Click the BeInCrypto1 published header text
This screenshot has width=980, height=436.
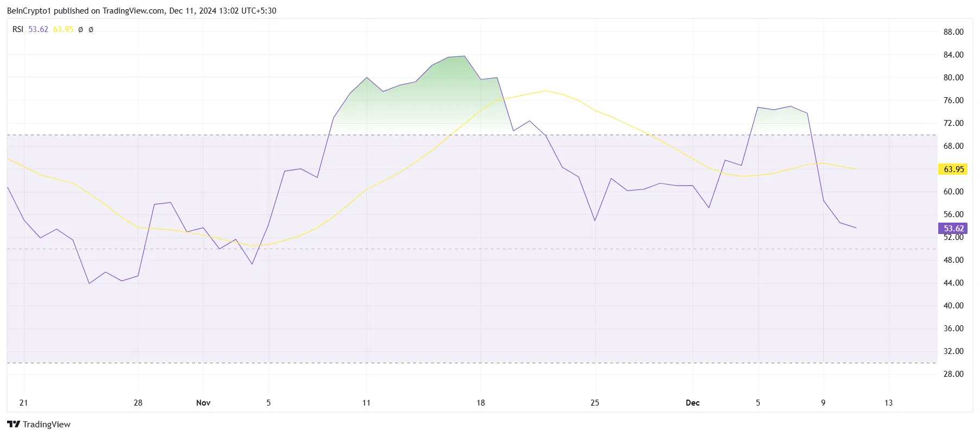[142, 11]
